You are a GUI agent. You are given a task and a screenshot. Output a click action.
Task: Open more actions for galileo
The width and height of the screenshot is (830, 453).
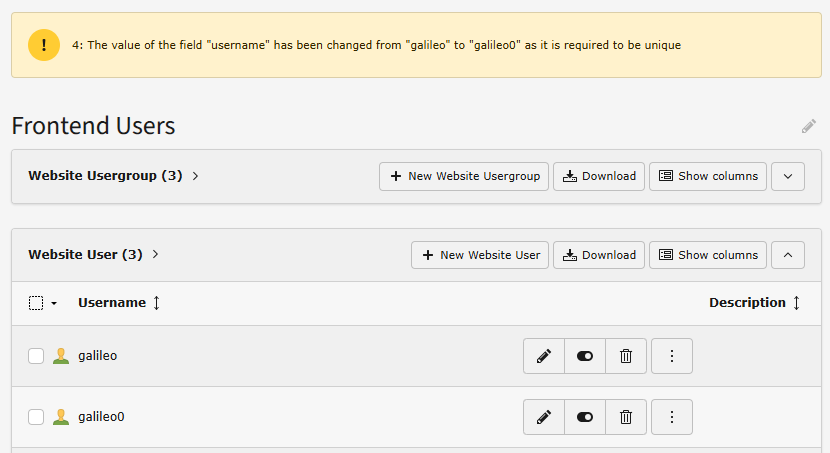(672, 356)
